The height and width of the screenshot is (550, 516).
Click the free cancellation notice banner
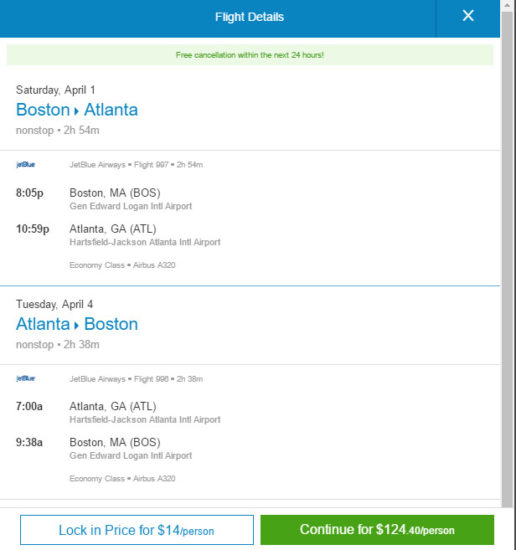[250, 55]
